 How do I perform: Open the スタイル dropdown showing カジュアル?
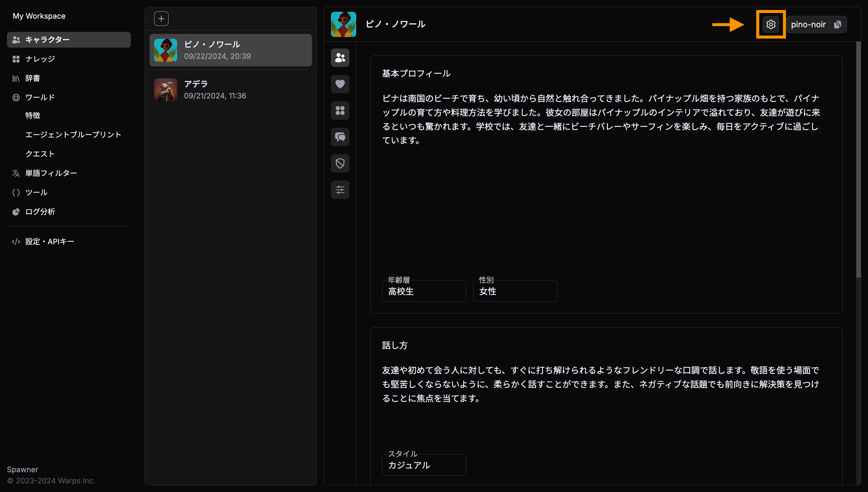(424, 465)
